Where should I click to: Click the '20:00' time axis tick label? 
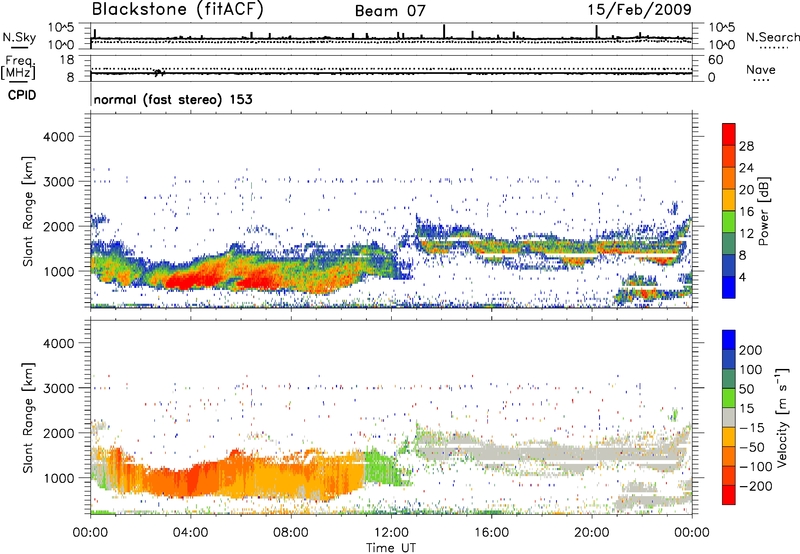(x=591, y=533)
